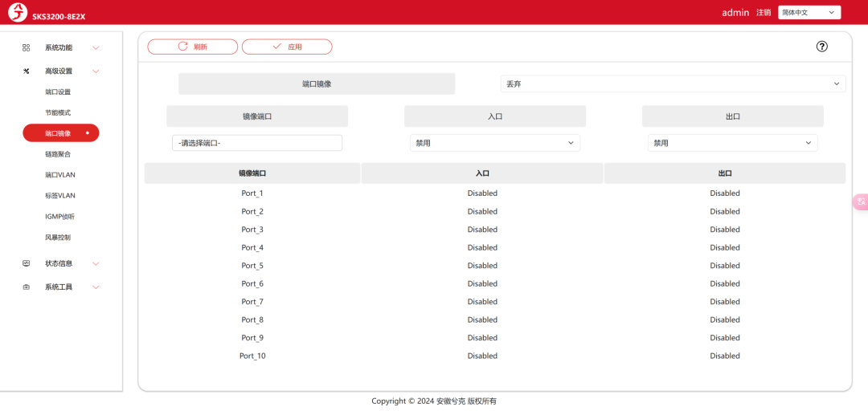
Task: Select the Port_10 table row
Action: pyautogui.click(x=495, y=356)
